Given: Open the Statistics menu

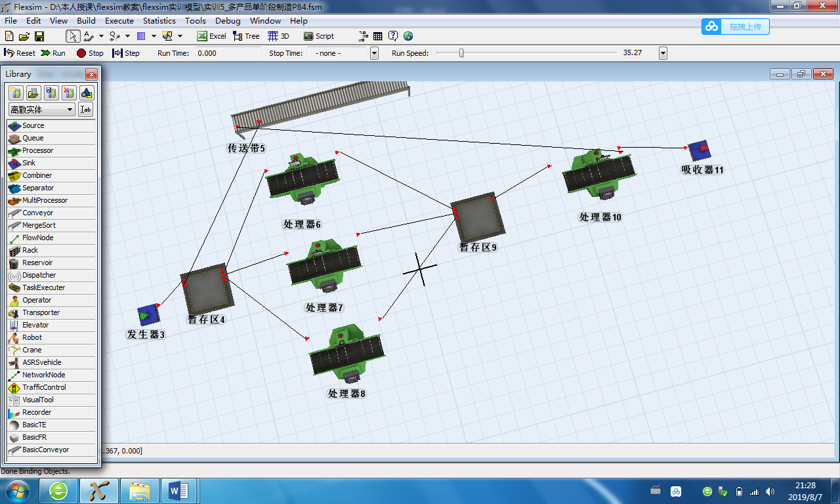Looking at the screenshot, I should click(159, 20).
